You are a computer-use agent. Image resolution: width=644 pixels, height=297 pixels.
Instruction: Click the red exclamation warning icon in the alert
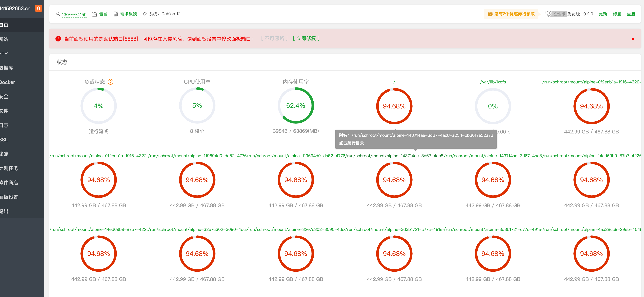[x=58, y=39]
